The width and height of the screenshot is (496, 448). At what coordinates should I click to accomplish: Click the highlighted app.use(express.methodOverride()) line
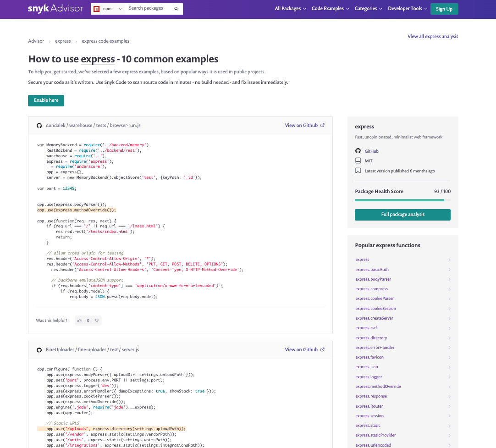coord(77,210)
